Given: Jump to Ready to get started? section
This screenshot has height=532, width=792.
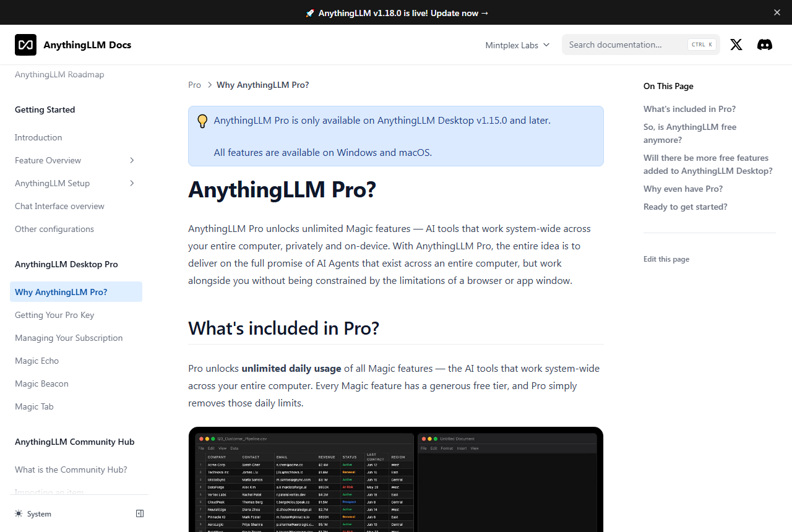Looking at the screenshot, I should click(x=686, y=207).
